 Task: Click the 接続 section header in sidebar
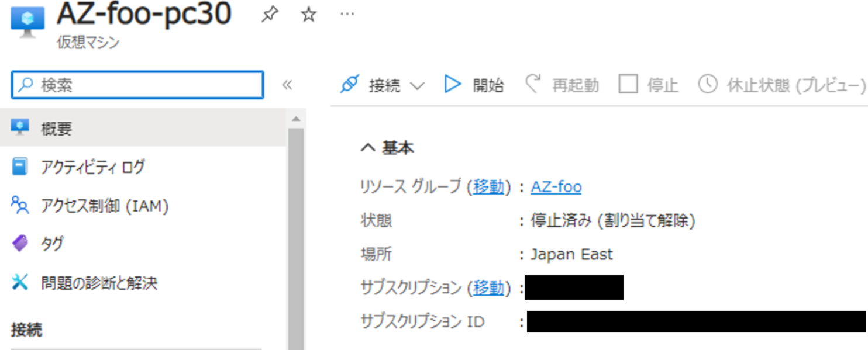point(27,330)
